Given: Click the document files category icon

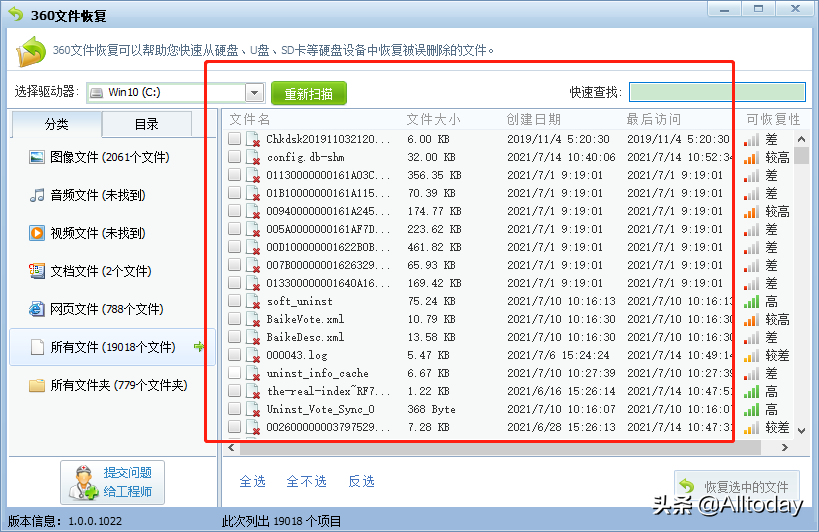Looking at the screenshot, I should 37,271.
